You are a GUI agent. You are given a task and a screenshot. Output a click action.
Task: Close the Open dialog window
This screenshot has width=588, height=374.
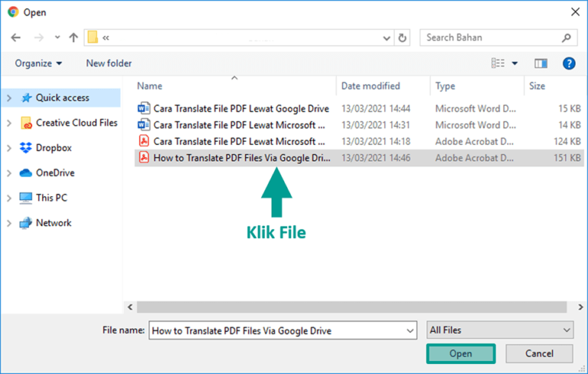pyautogui.click(x=575, y=12)
